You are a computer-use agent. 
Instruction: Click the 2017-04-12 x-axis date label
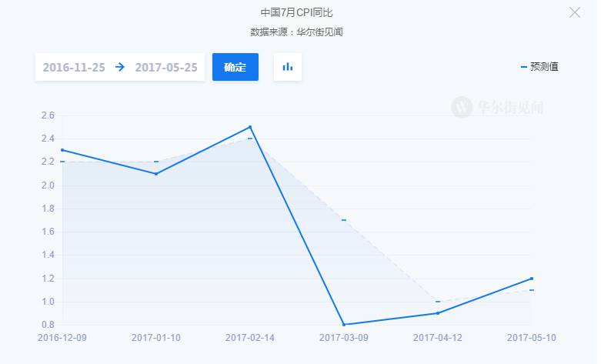(x=438, y=338)
